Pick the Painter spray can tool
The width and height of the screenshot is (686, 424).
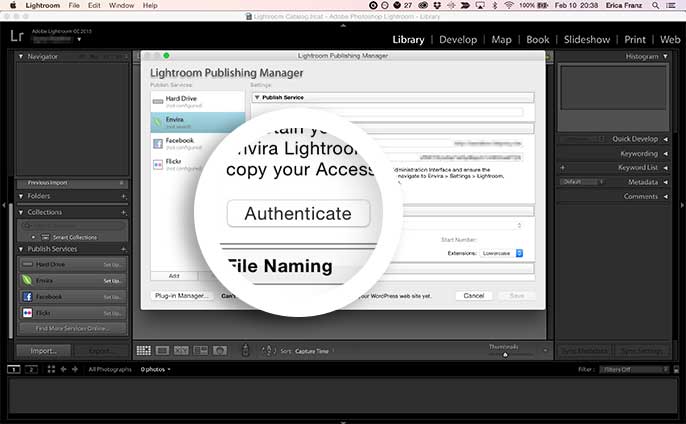click(245, 350)
